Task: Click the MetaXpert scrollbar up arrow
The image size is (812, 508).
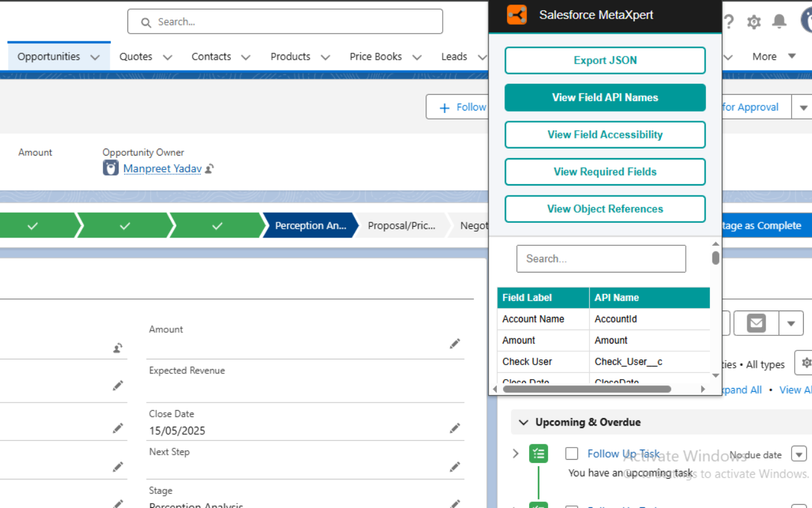Action: (x=716, y=244)
